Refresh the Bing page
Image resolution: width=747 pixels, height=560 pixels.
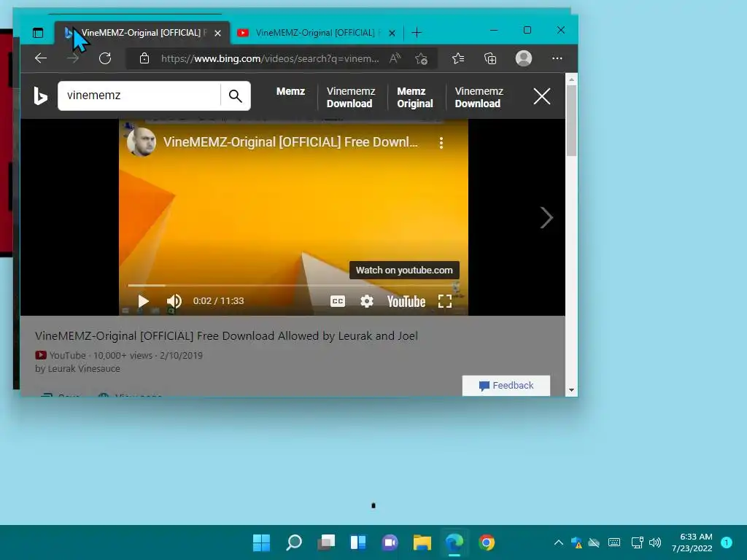pyautogui.click(x=105, y=58)
